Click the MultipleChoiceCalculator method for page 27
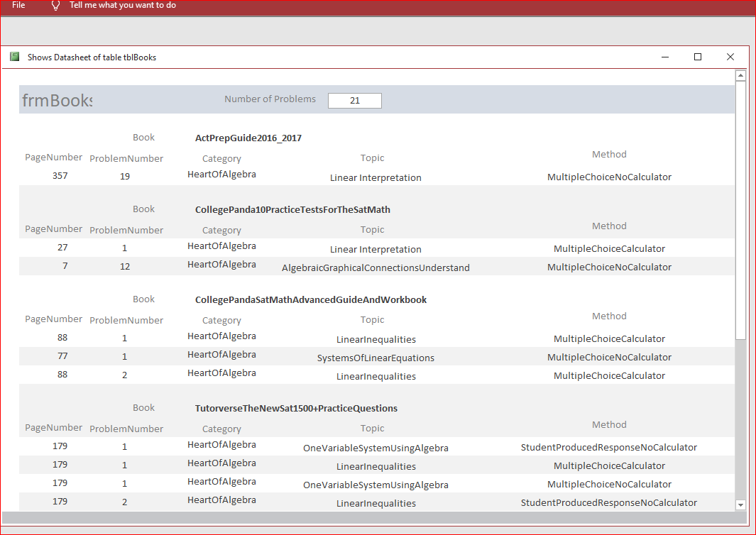This screenshot has width=756, height=535. click(x=609, y=249)
